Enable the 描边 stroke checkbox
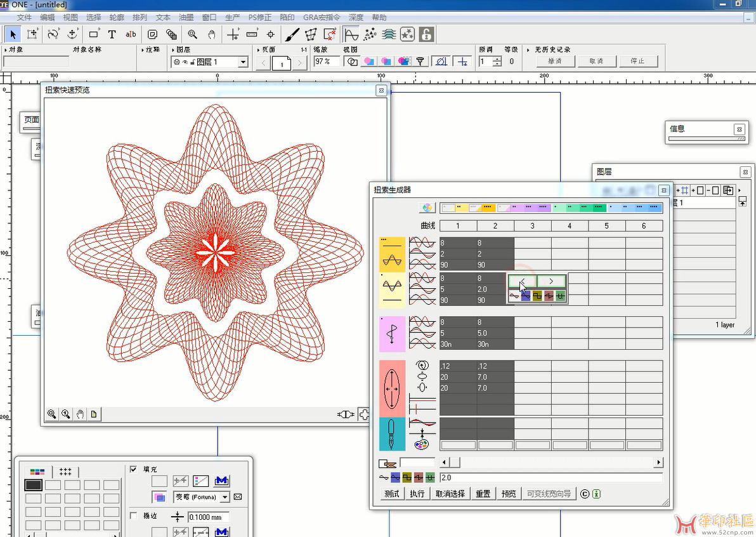 [133, 516]
